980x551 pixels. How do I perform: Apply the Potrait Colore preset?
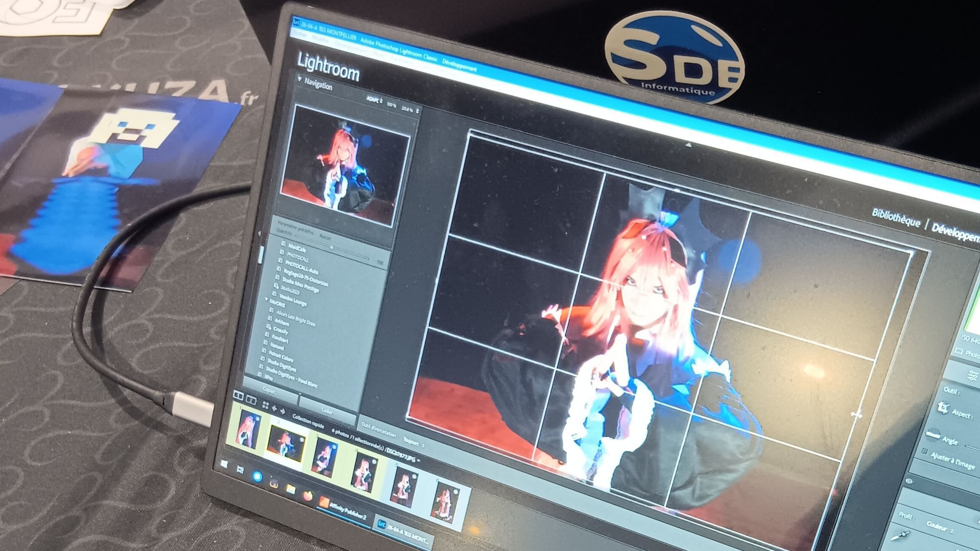[x=281, y=356]
